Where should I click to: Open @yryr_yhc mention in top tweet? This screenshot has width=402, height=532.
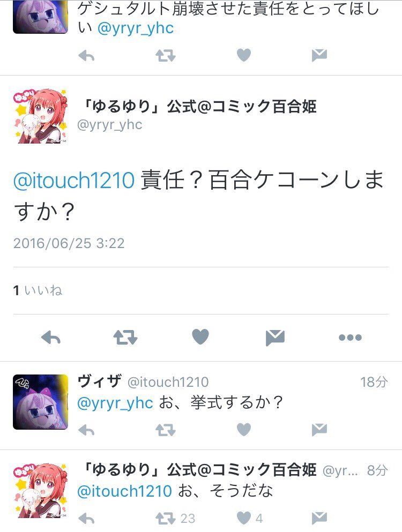click(136, 28)
